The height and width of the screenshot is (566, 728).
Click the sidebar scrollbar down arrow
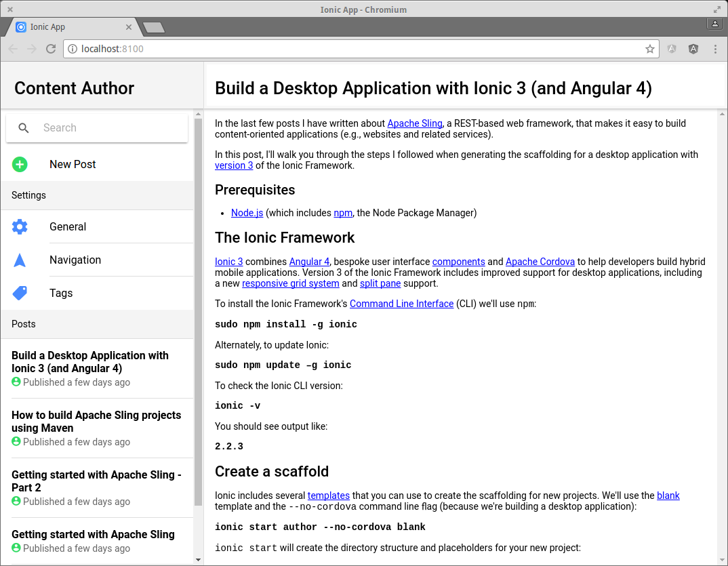coord(198,560)
